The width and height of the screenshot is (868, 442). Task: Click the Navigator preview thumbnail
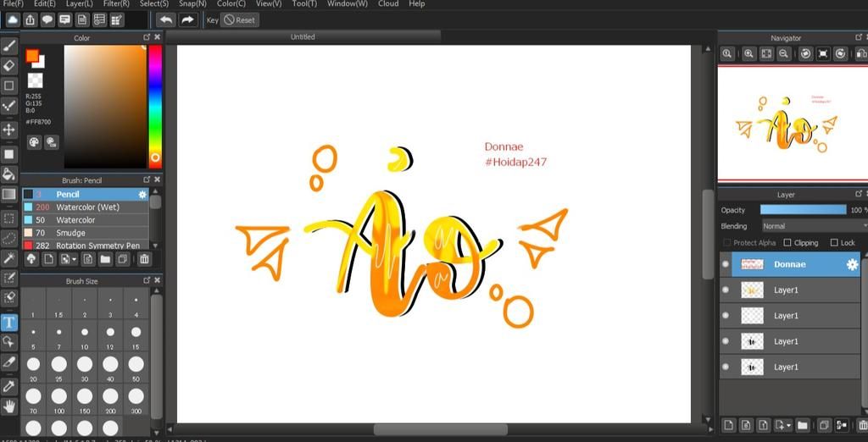point(793,123)
